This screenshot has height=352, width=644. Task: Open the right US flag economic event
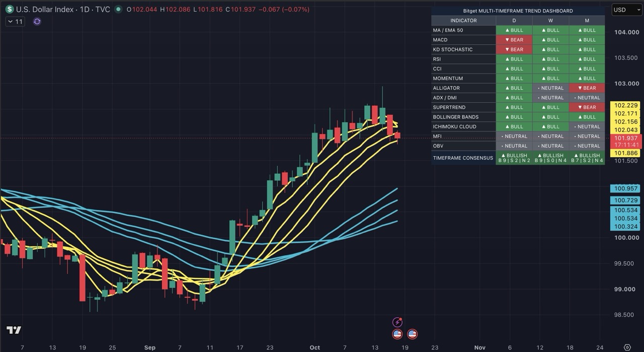412,333
